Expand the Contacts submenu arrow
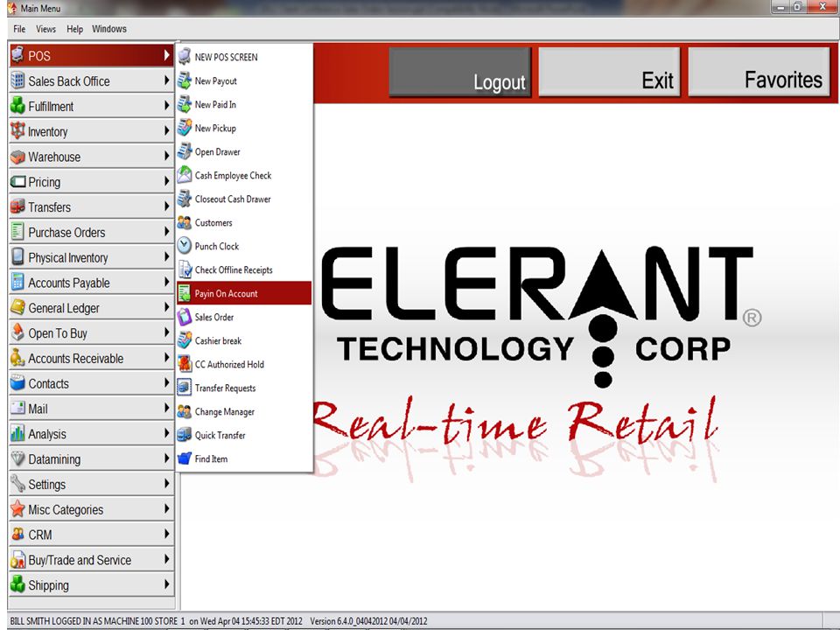Image resolution: width=840 pixels, height=630 pixels. click(x=166, y=382)
